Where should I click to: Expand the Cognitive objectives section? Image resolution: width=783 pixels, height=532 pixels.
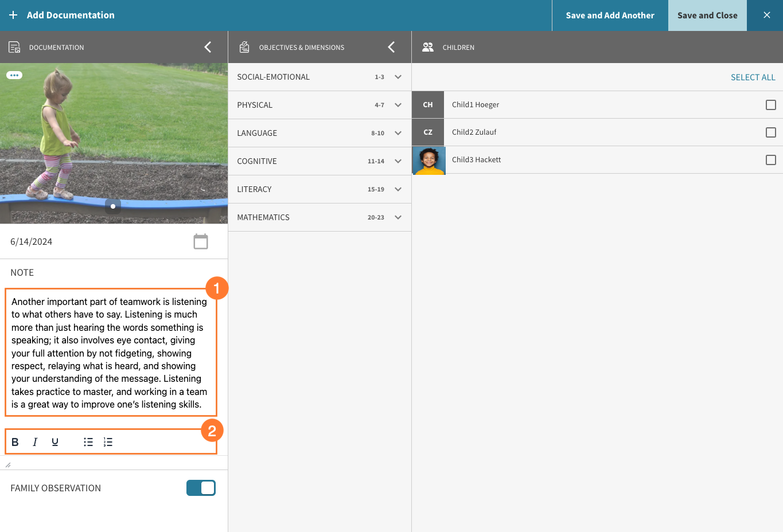(398, 161)
